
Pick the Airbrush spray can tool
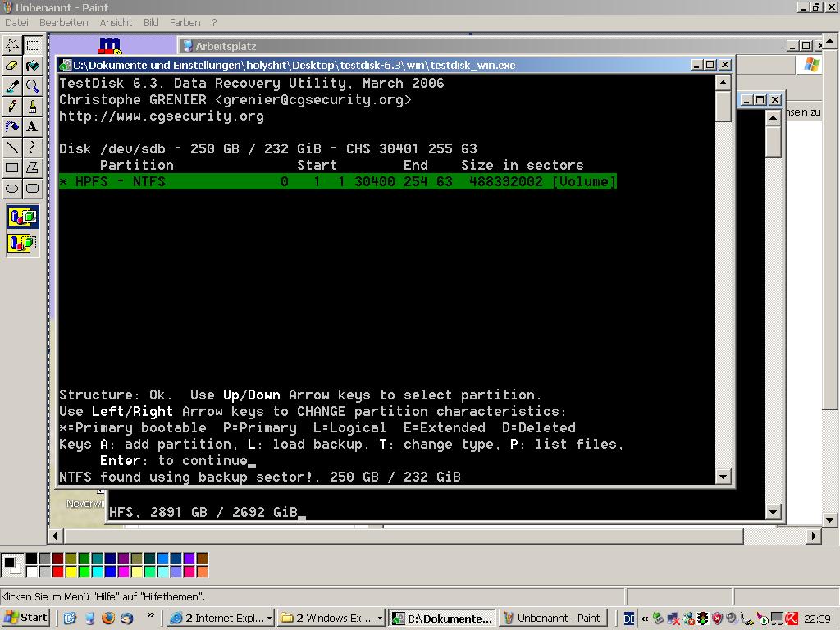click(12, 126)
